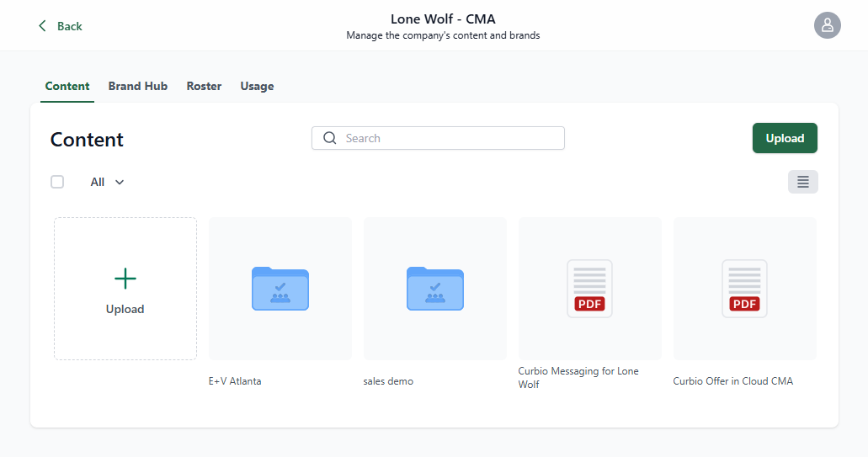Click the sales demo label
Screen dimensions: 868x457
tap(388, 381)
